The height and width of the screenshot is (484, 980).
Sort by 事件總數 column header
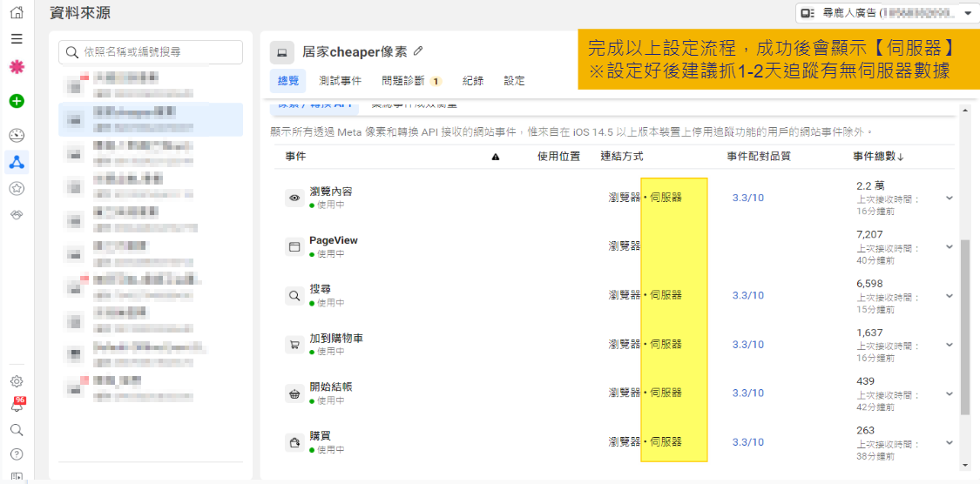pyautogui.click(x=878, y=157)
